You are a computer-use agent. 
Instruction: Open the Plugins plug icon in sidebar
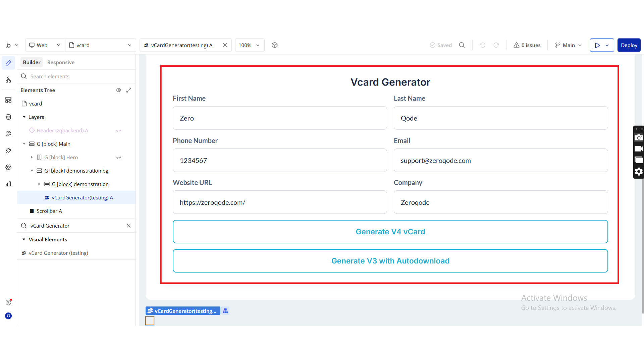pyautogui.click(x=8, y=150)
